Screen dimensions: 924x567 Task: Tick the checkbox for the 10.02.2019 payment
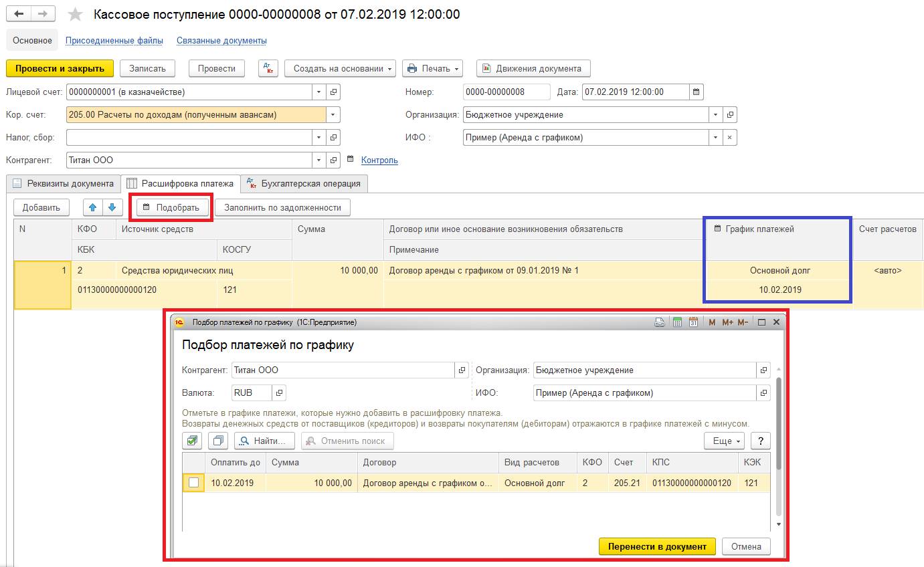pyautogui.click(x=193, y=482)
